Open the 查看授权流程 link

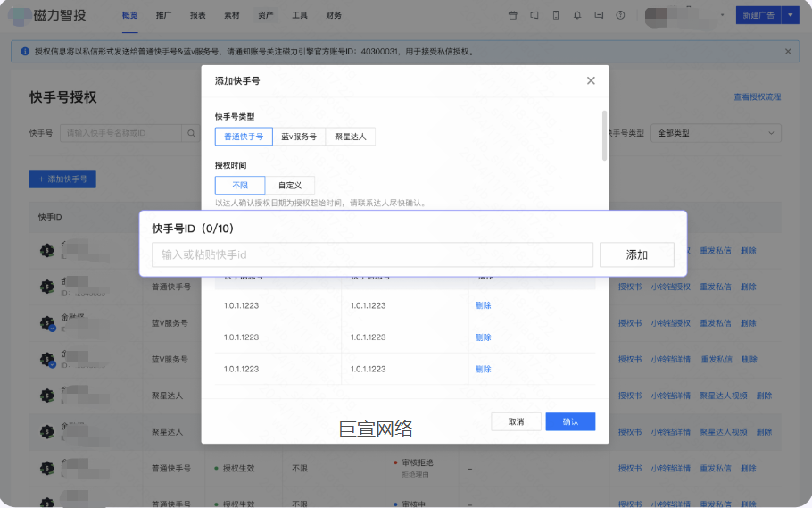pyautogui.click(x=757, y=97)
